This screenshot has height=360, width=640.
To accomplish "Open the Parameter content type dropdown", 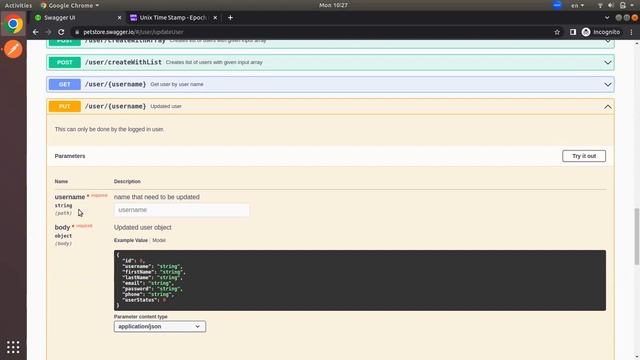I will [160, 327].
